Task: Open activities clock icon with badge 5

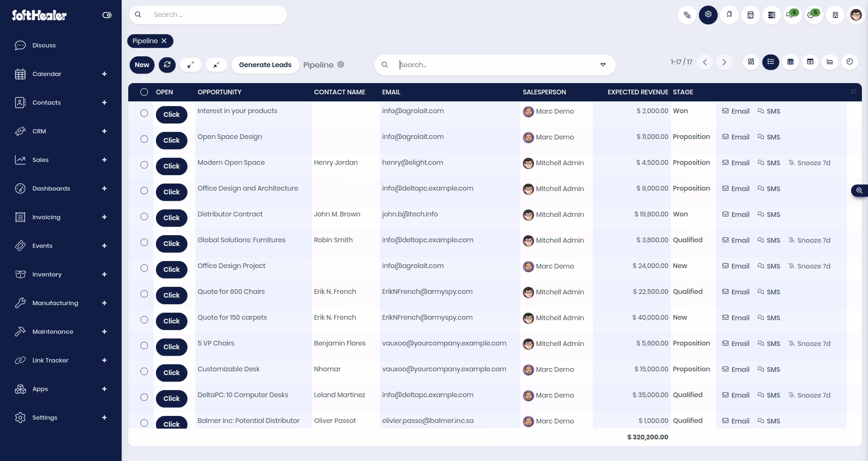Action: (x=813, y=15)
